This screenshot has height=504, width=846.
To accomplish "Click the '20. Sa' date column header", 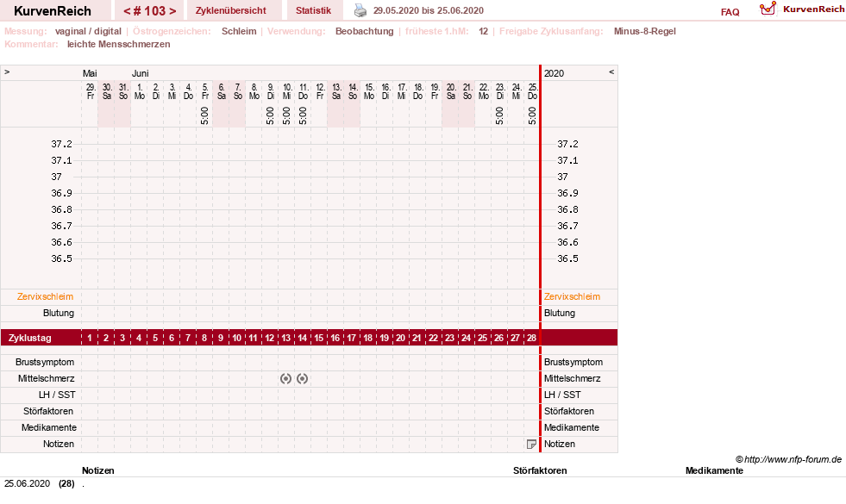I will [451, 91].
